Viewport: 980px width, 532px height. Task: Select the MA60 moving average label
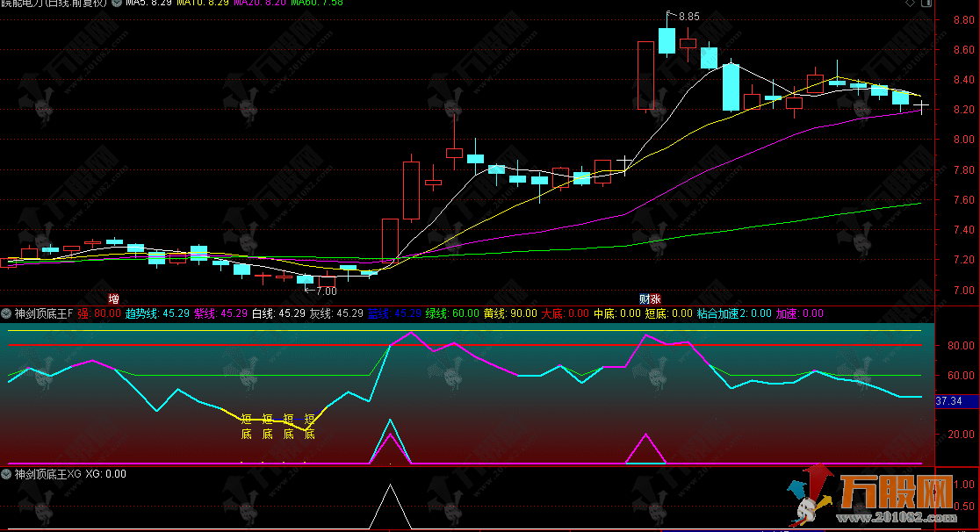[x=320, y=4]
